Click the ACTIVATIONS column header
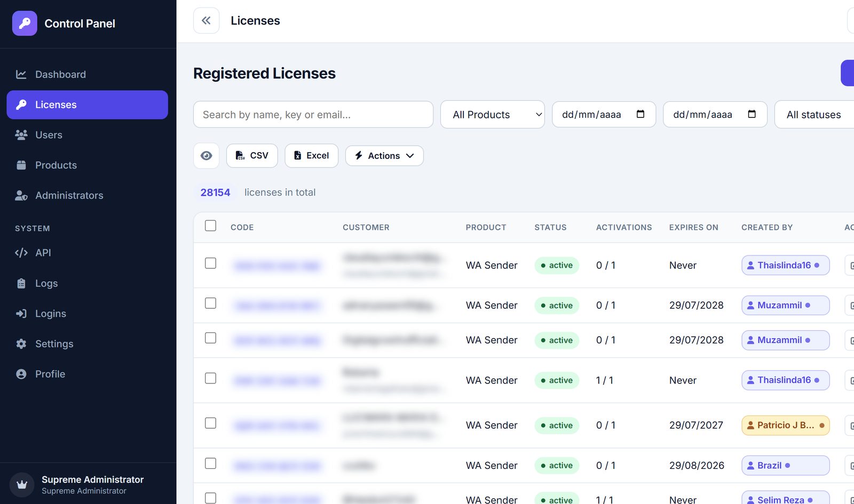Screen dimensions: 854x504 624,227
